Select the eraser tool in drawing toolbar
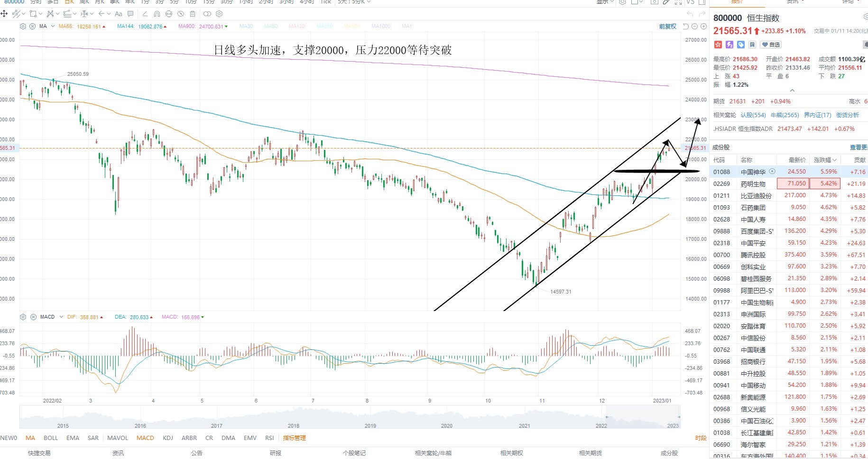 point(145,14)
